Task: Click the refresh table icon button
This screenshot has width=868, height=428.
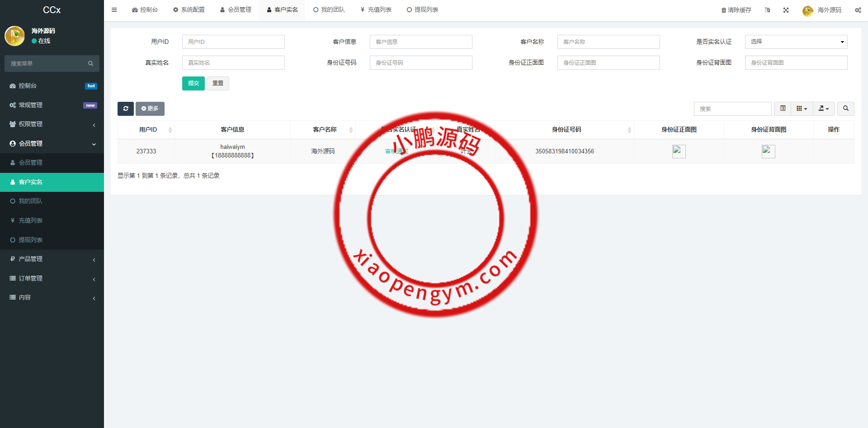Action: tap(126, 109)
